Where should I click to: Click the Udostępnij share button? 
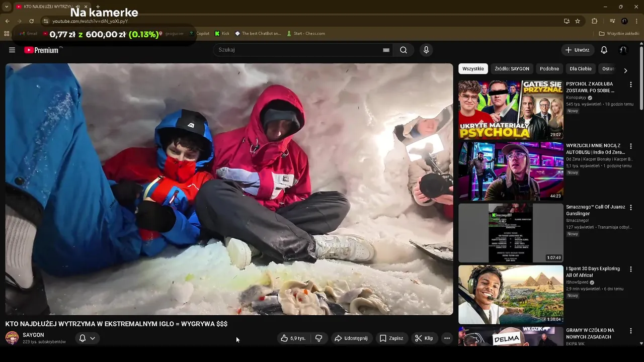[x=351, y=338]
